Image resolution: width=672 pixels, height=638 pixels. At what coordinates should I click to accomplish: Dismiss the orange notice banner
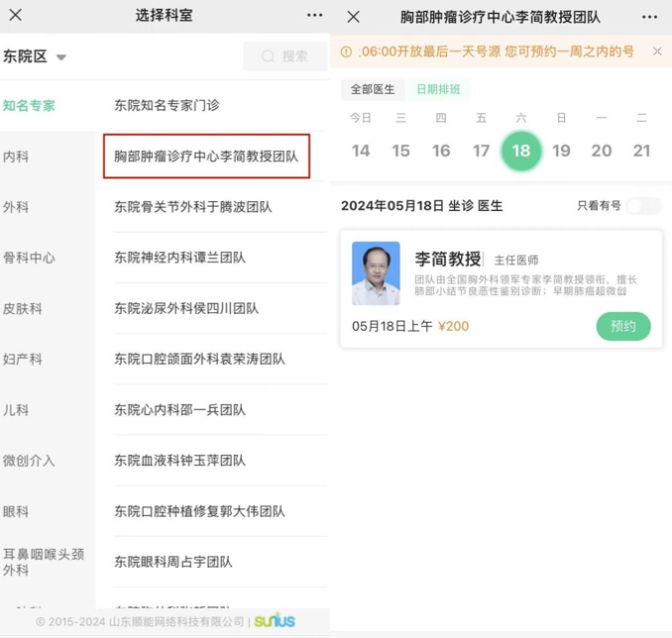click(x=657, y=52)
